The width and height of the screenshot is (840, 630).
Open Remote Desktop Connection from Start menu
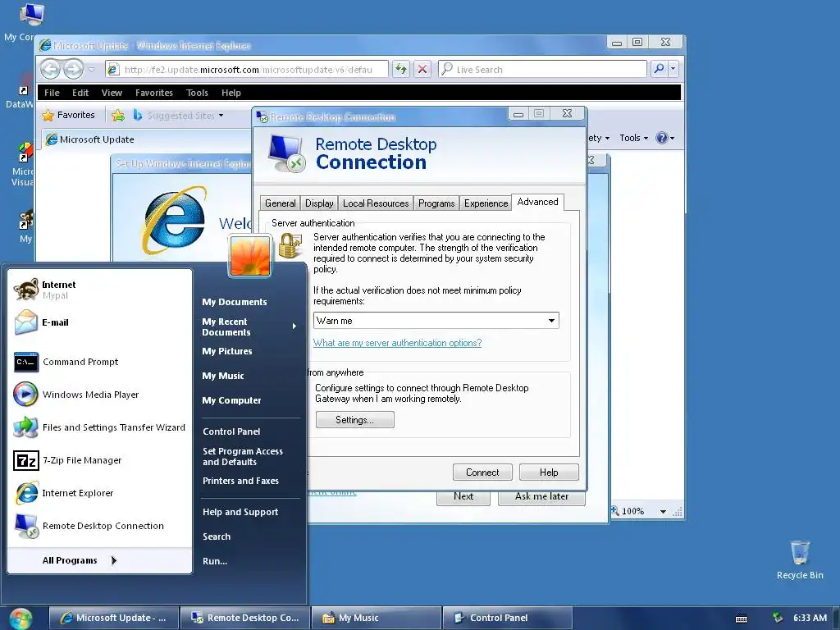pos(99,526)
